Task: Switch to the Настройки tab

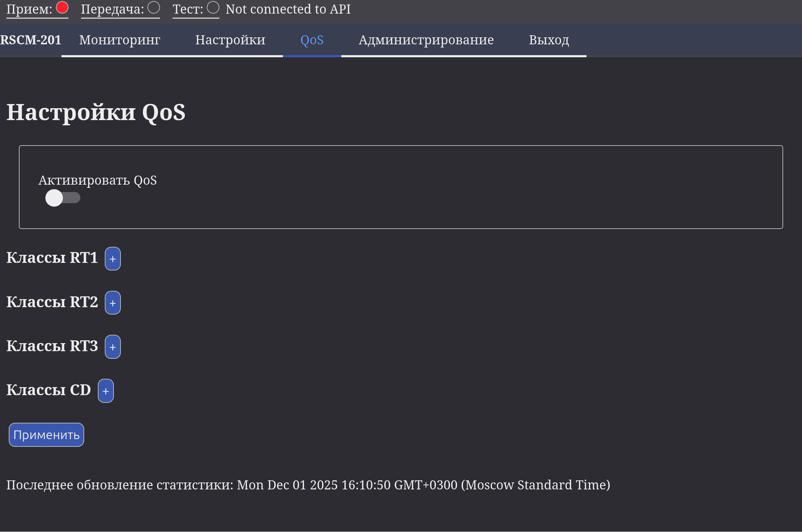Action: (x=230, y=40)
